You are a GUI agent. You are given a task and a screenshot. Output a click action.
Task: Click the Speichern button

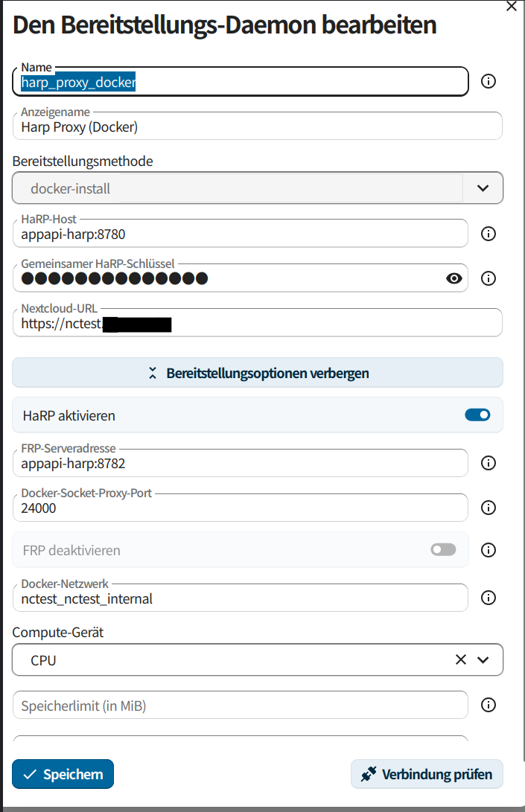point(63,774)
